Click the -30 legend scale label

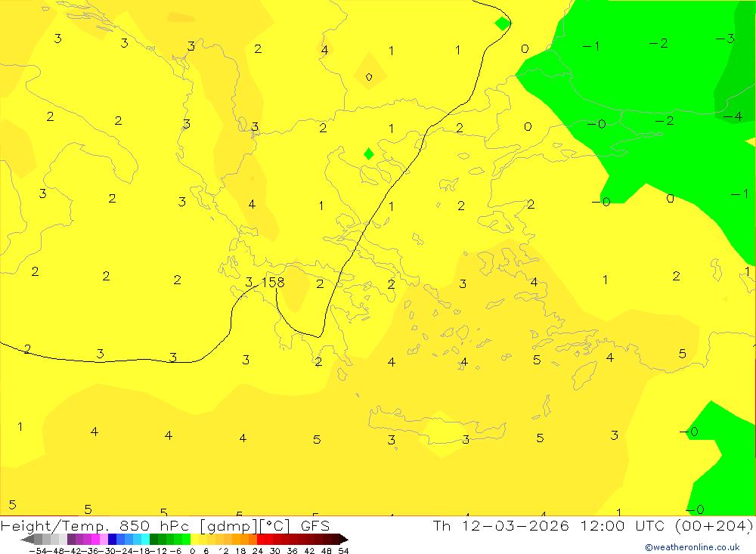(x=109, y=551)
